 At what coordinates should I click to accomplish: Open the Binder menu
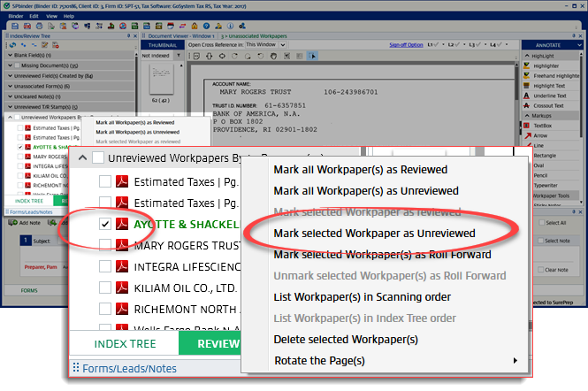[16, 16]
